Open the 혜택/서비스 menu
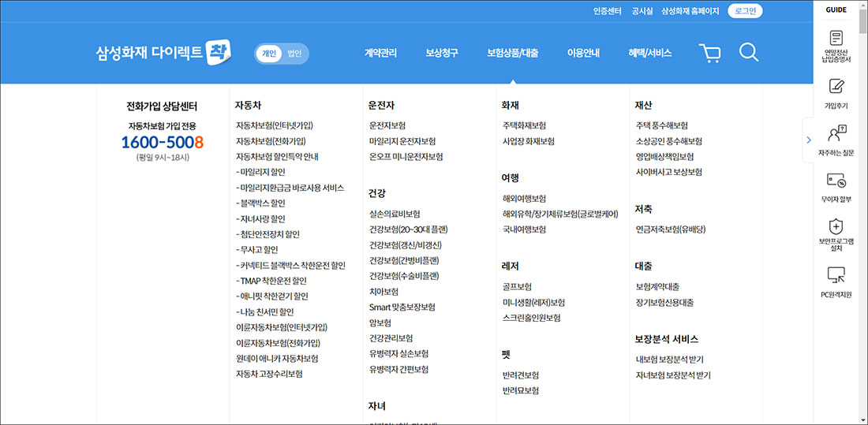Screen dimensions: 868x425 [650, 53]
